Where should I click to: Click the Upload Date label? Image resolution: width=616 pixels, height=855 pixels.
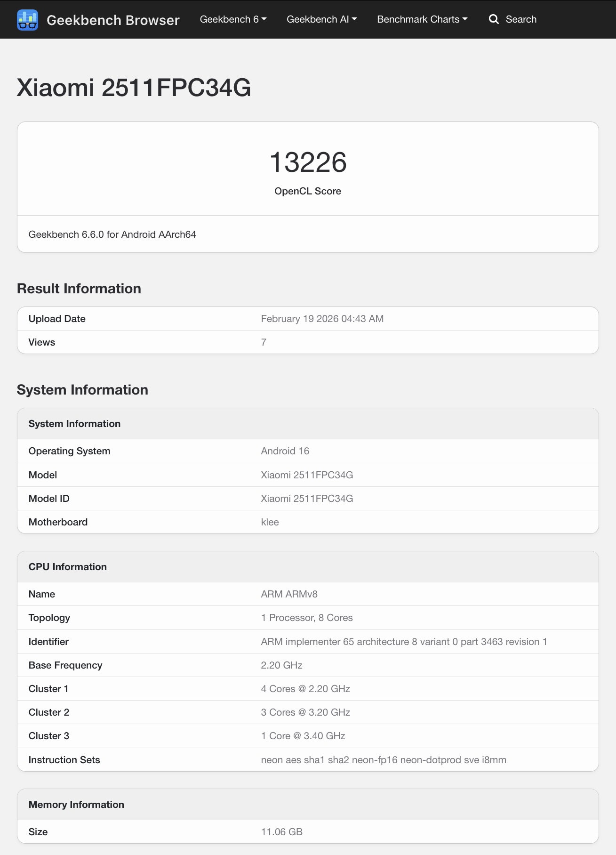[57, 319]
